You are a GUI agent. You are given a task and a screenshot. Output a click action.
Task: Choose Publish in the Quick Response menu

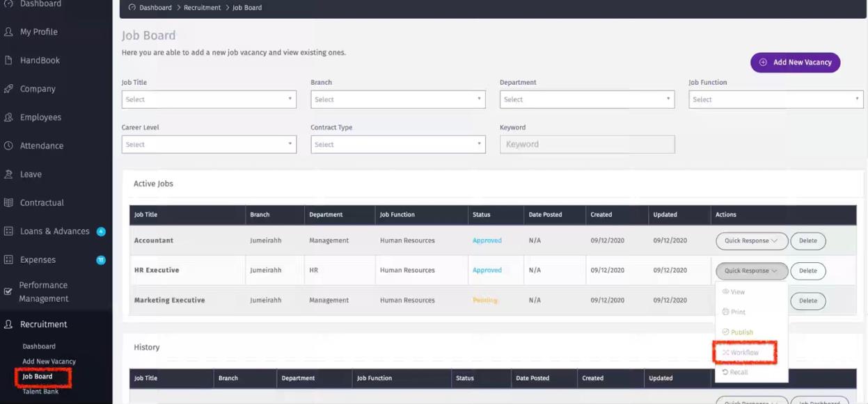(x=741, y=332)
